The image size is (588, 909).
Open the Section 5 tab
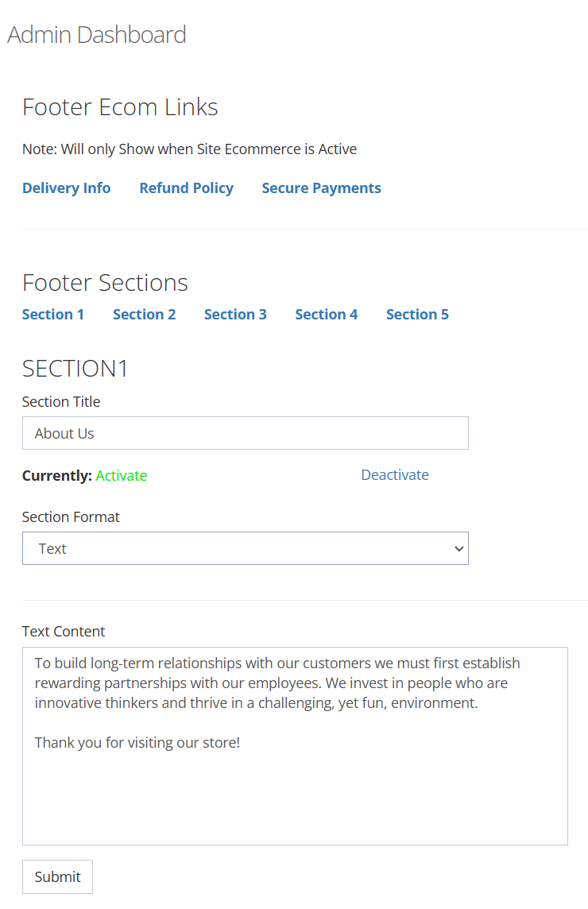(x=417, y=314)
